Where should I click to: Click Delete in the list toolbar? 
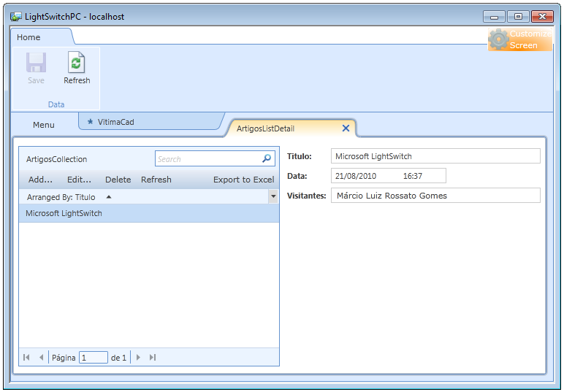pyautogui.click(x=118, y=180)
